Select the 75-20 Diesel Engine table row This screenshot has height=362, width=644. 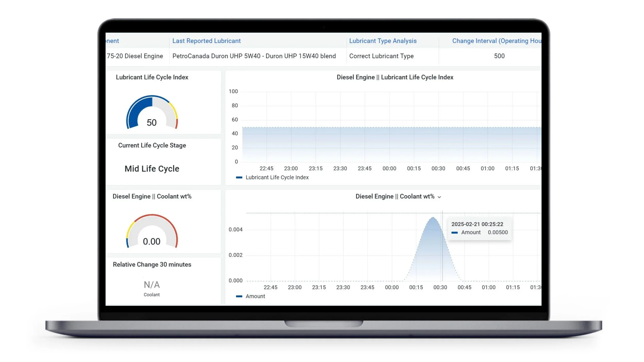[x=135, y=56]
